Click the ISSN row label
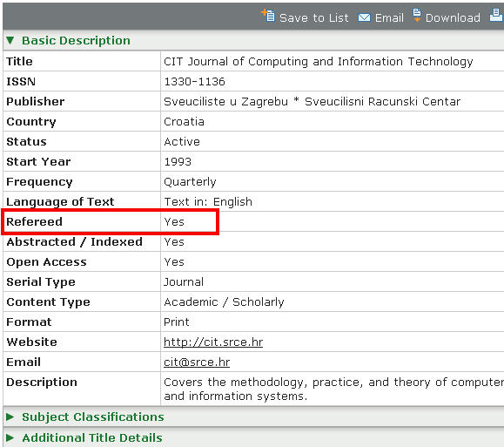Image resolution: width=504 pixels, height=447 pixels. [x=21, y=81]
